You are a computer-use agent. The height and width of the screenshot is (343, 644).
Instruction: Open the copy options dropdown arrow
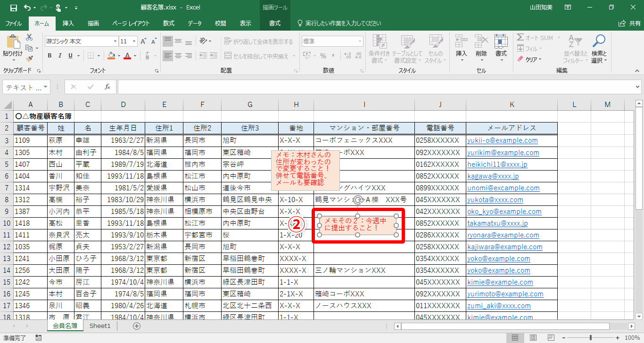point(36,48)
